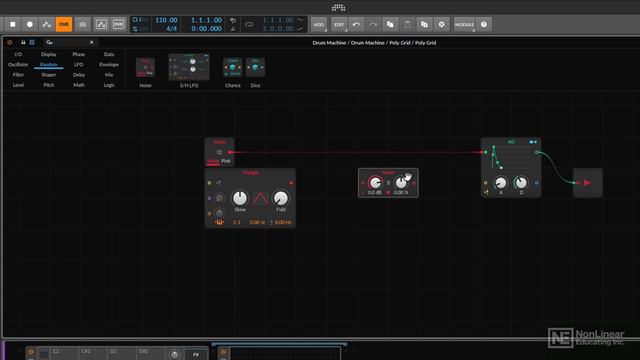Screen dimensions: 640x360
Task: Toggle the automation write button
Action: [47, 24]
